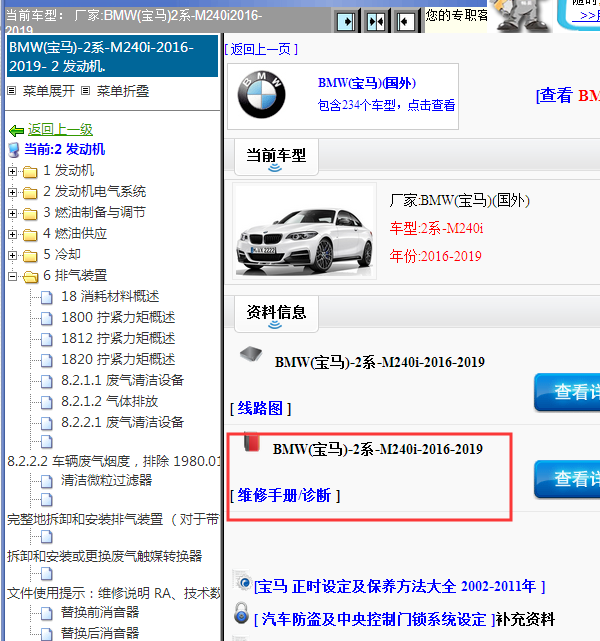Open 文件使用提示：维修说明 tree item

point(114,593)
